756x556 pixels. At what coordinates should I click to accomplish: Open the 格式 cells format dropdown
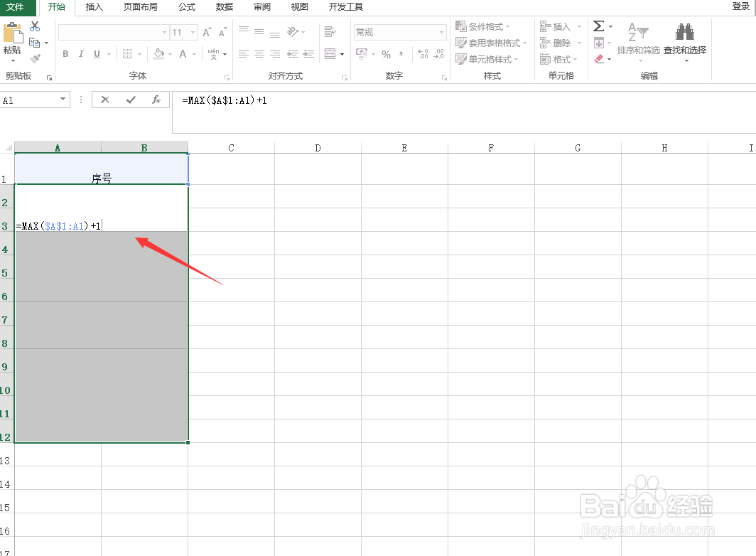pos(558,59)
